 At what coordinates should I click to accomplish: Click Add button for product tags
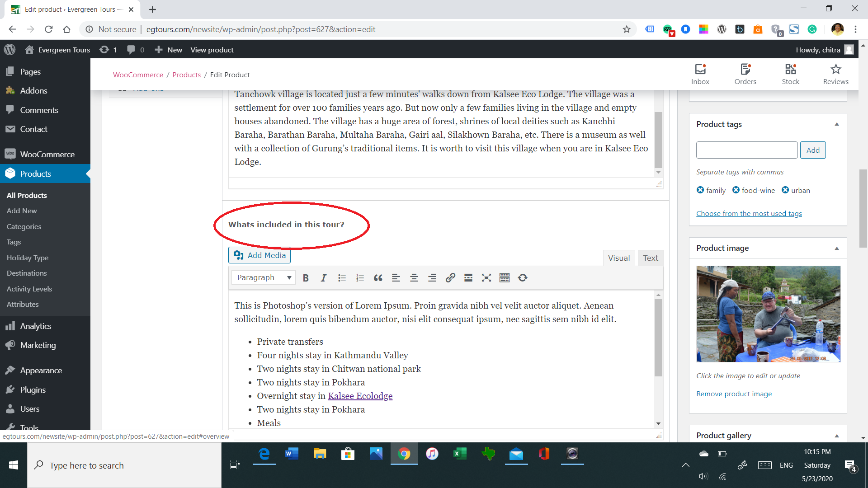click(813, 150)
